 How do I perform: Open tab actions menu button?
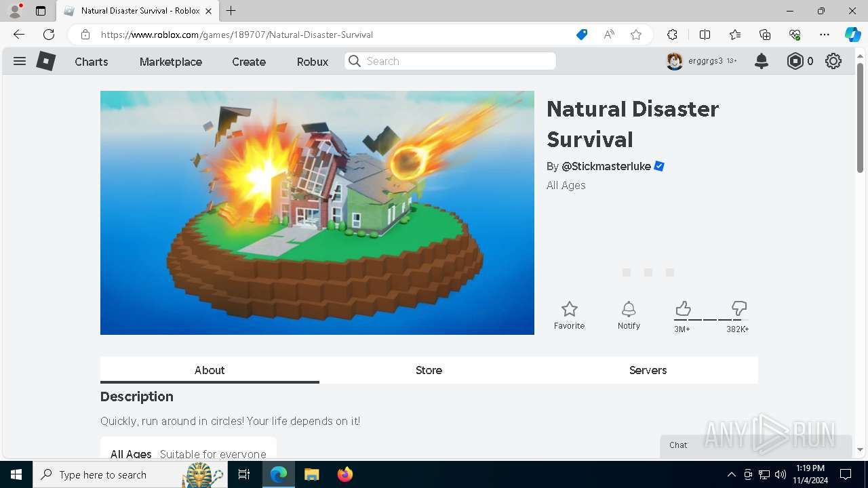point(41,11)
